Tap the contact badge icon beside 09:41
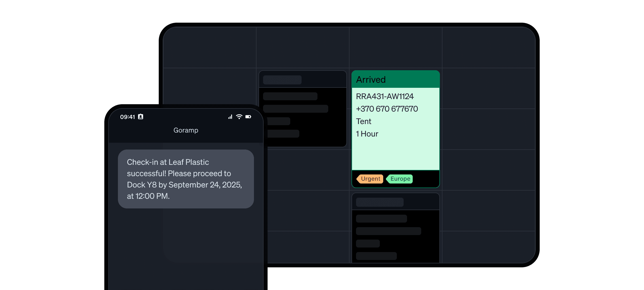This screenshot has width=644, height=290. (141, 117)
